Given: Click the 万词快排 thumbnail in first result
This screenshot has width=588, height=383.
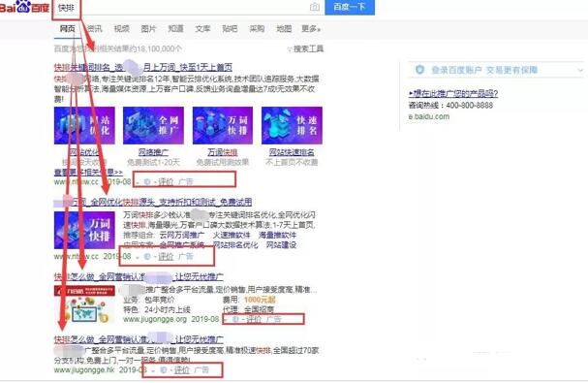Looking at the screenshot, I should 223,125.
